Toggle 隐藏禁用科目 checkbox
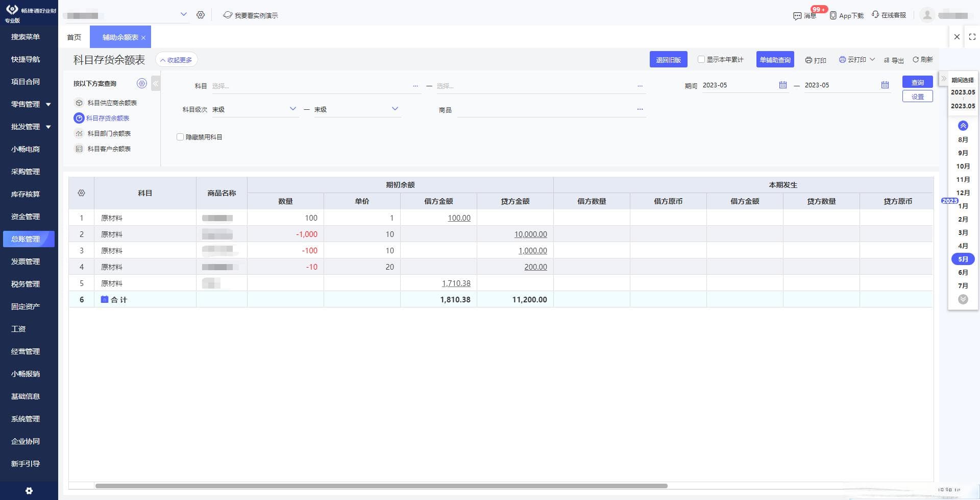The height and width of the screenshot is (500, 980). [180, 137]
